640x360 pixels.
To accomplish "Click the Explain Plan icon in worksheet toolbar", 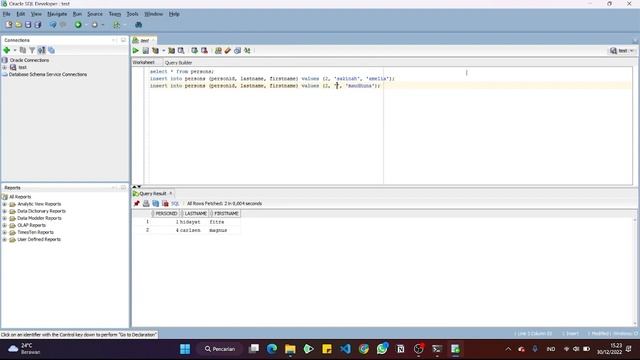I will tap(156, 51).
